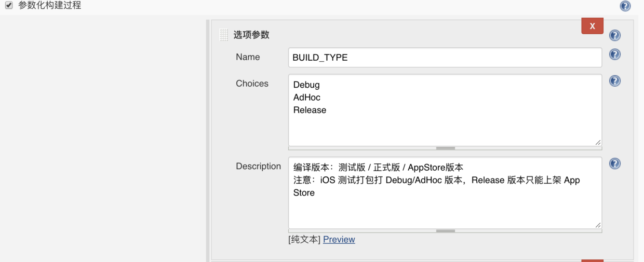Open the Preview link
644x262 pixels.
click(x=339, y=240)
